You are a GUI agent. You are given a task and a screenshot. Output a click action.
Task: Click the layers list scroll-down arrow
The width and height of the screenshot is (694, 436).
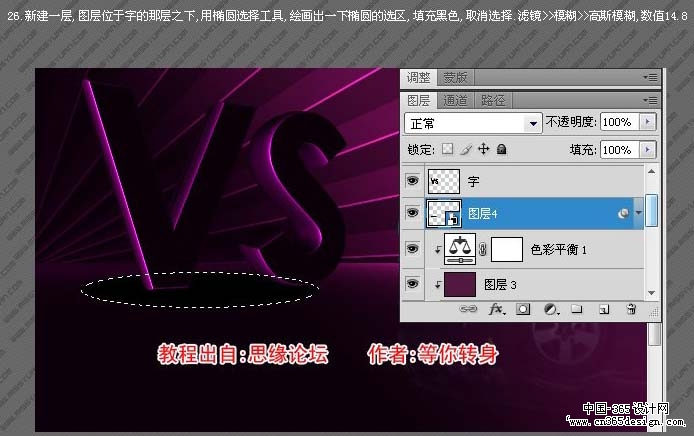pos(652,293)
